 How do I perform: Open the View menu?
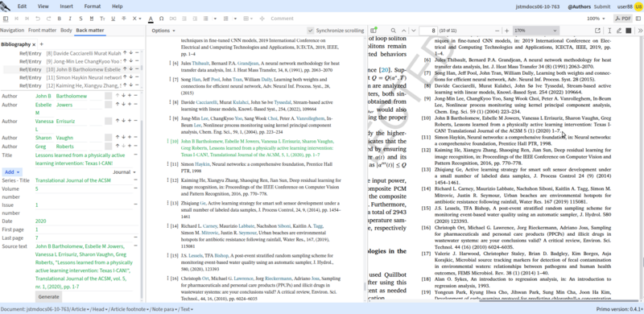tap(43, 6)
